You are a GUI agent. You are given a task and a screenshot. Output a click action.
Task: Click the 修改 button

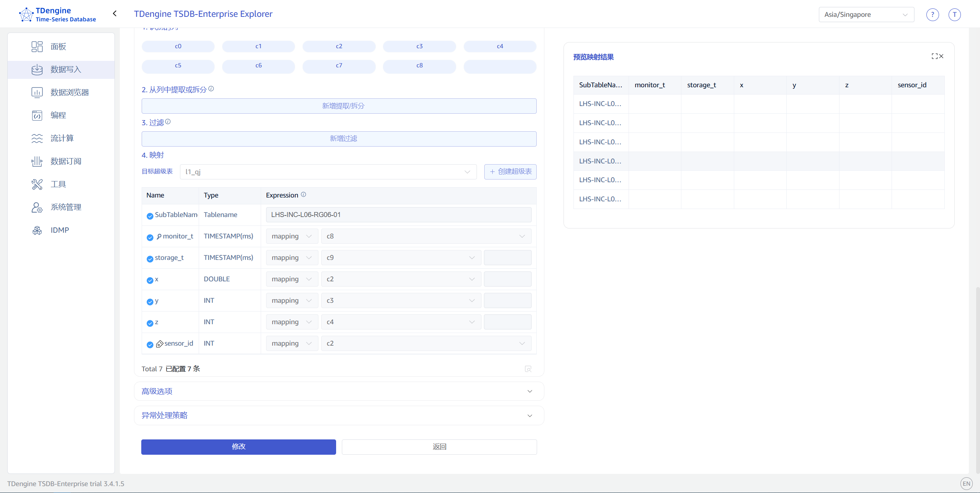pyautogui.click(x=238, y=447)
